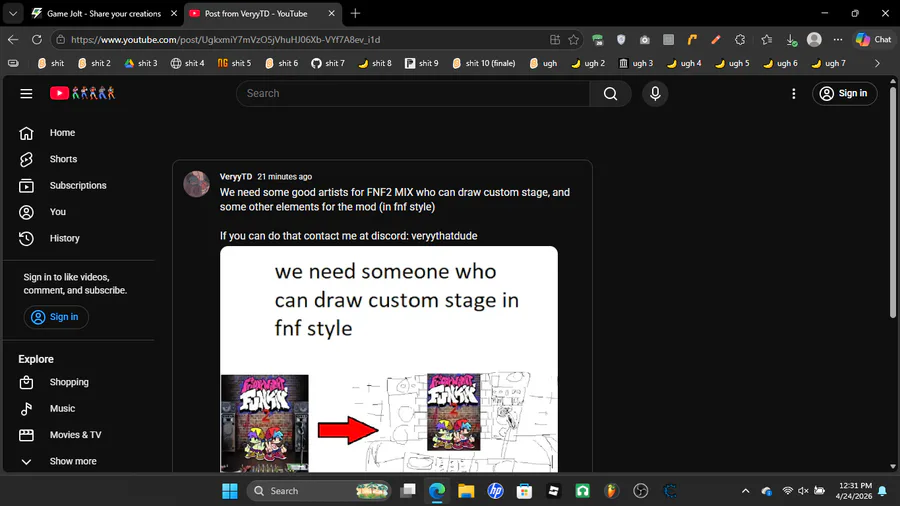Open the 'shit 10 (finale)' bookmark
900x506 pixels.
[484, 63]
